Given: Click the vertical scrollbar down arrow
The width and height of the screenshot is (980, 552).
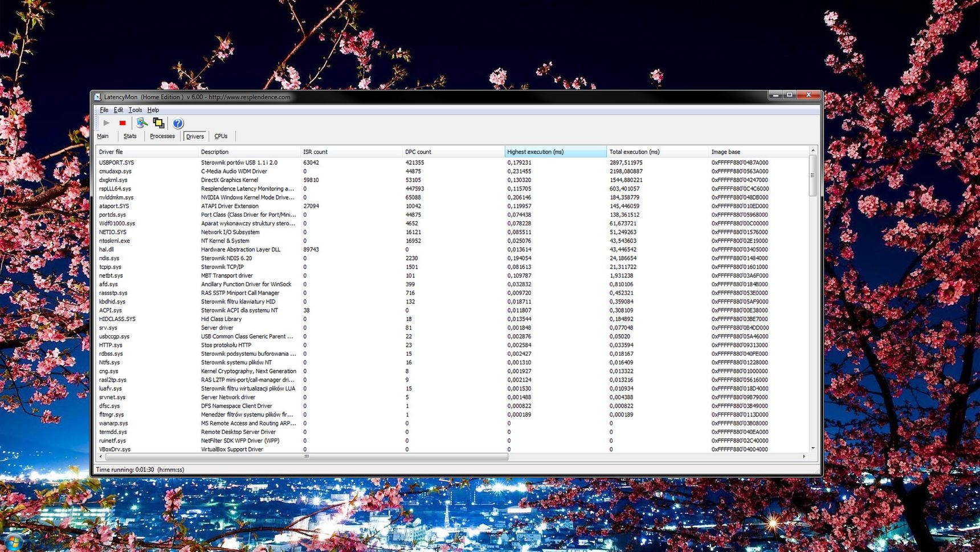Looking at the screenshot, I should click(813, 448).
